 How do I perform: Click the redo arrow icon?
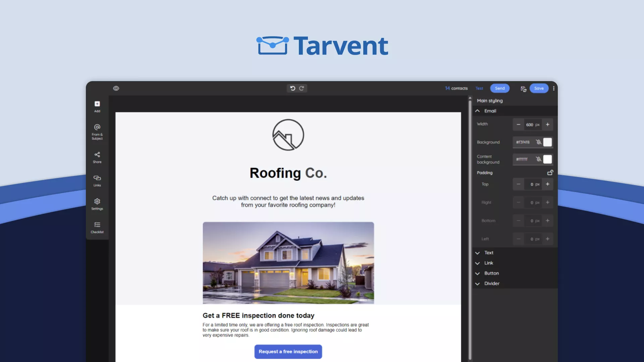[302, 88]
